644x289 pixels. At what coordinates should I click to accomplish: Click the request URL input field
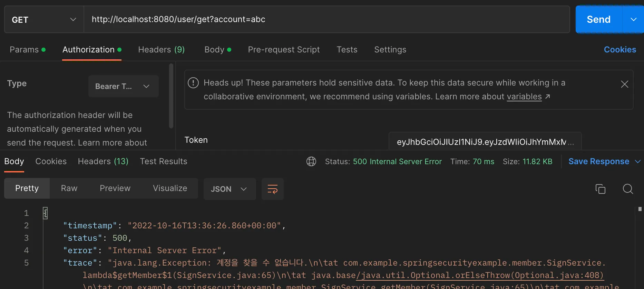click(x=326, y=19)
